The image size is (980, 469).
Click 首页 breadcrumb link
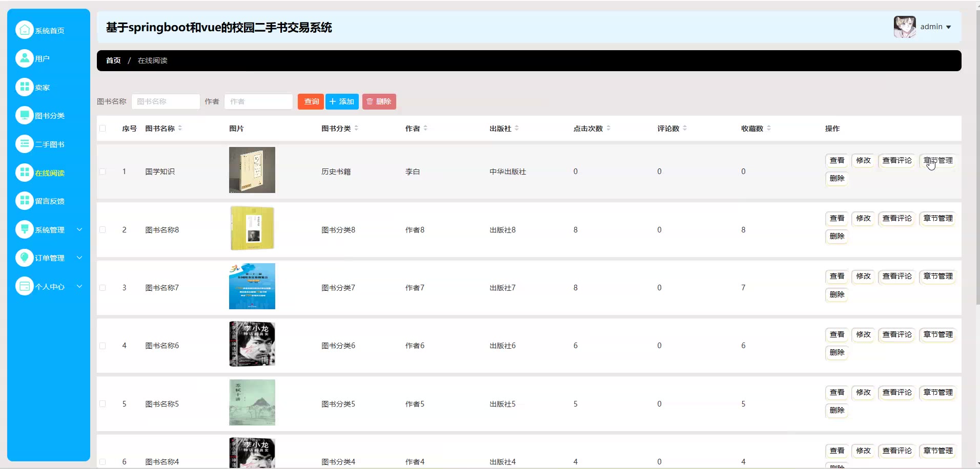point(113,60)
